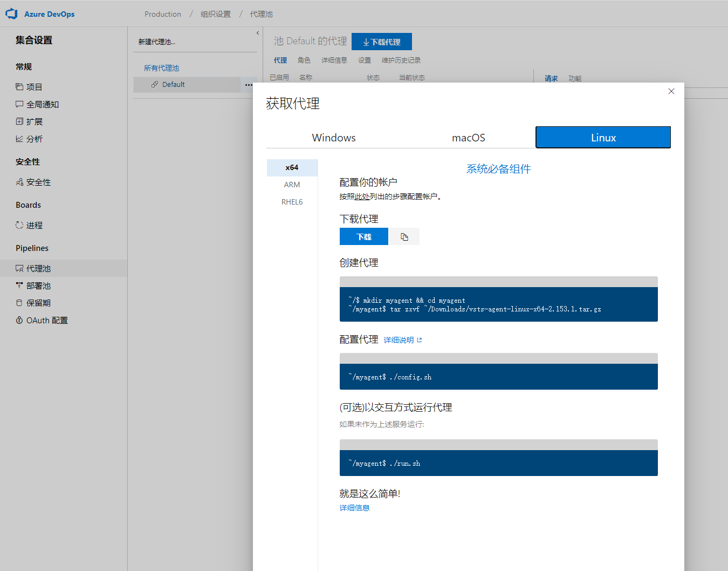Click the blue 下载 button
Screen dimensions: 728x571
click(364, 237)
